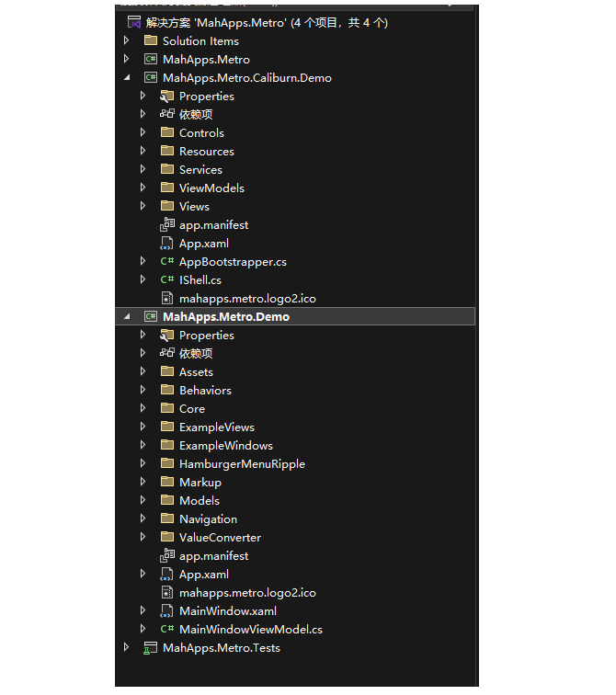Click the solution icon at the tree root

pos(133,22)
